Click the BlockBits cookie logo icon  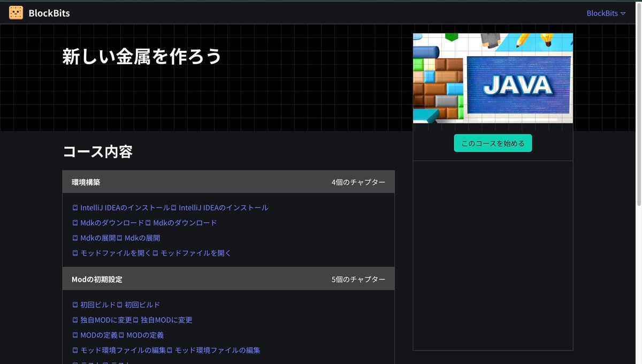[x=16, y=12]
